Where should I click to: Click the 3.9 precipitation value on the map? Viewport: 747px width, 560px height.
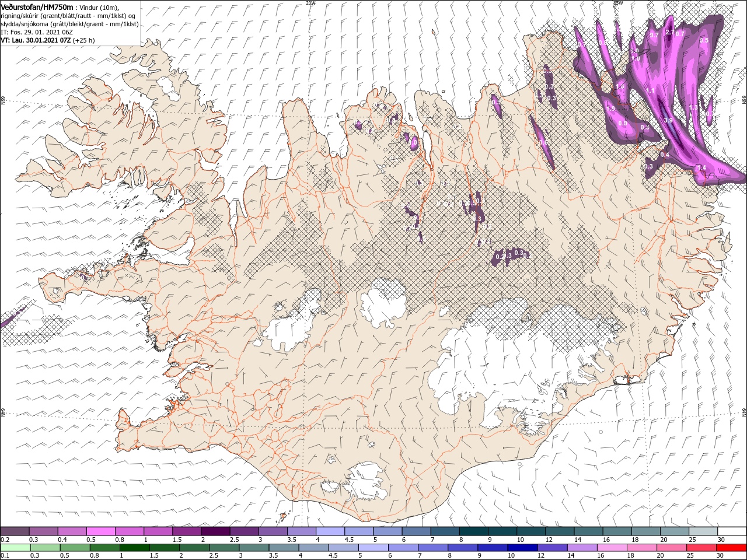(668, 120)
